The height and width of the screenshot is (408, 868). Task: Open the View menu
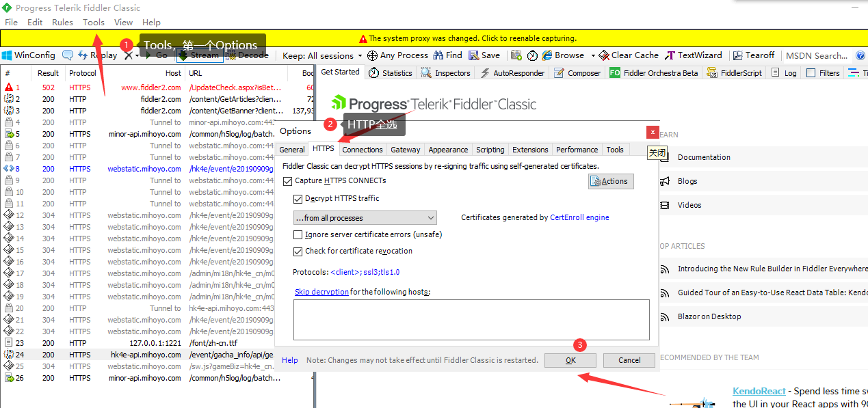[124, 23]
